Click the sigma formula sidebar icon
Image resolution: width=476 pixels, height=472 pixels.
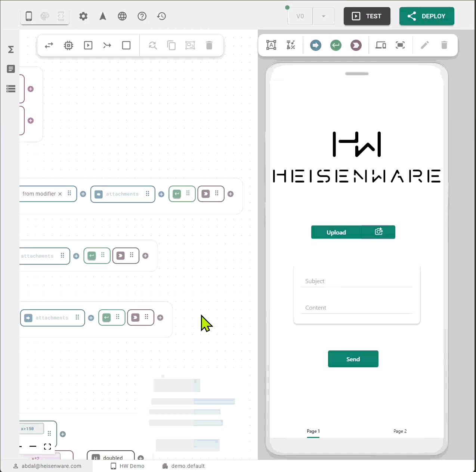[x=11, y=49]
